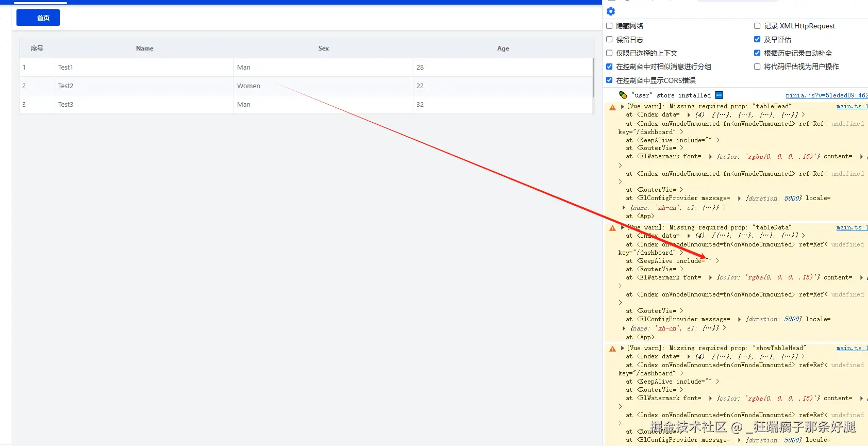Image resolution: width=868 pixels, height=446 pixels.
Task: Expand the "tableHead" Vue warn message
Action: (623, 107)
